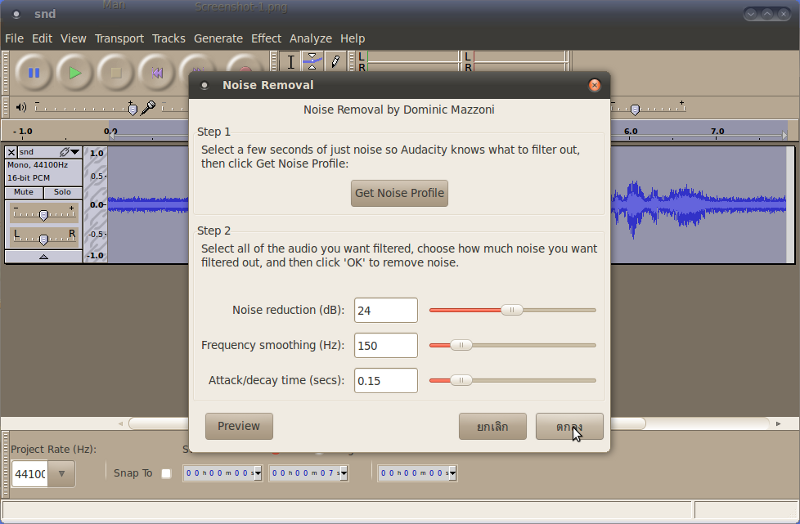Select the Selection (I-beam) tool
Image resolution: width=800 pixels, height=524 pixels.
pos(291,62)
